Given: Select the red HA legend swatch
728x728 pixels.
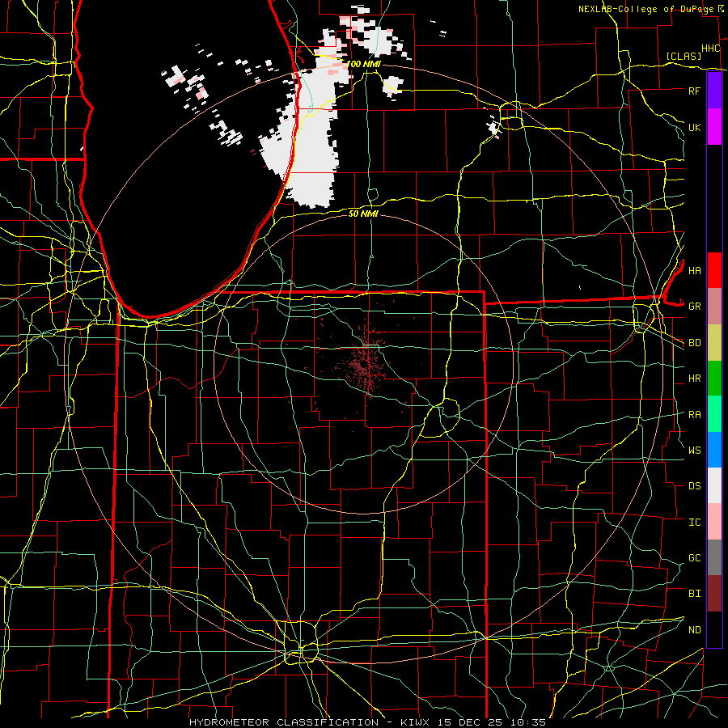Looking at the screenshot, I should (714, 270).
